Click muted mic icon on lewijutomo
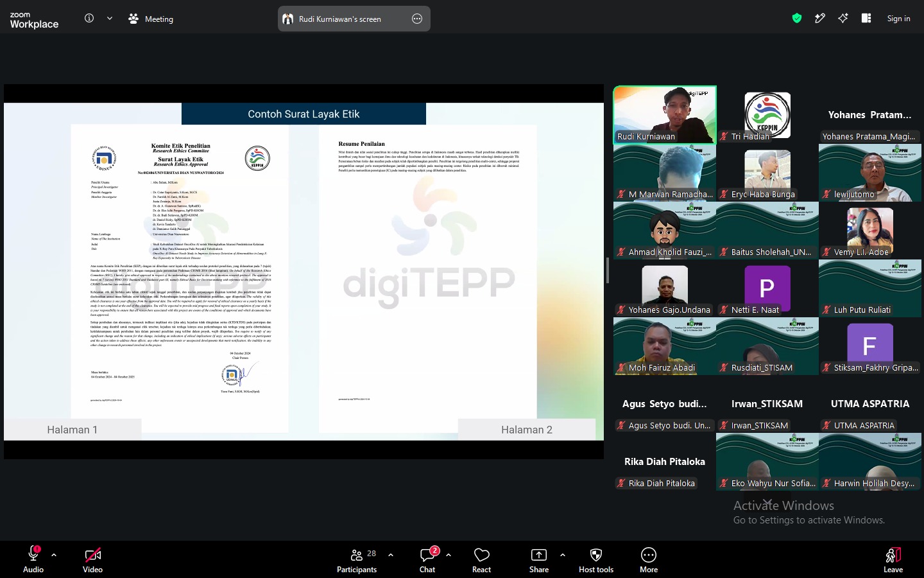Image resolution: width=924 pixels, height=578 pixels. click(x=826, y=194)
